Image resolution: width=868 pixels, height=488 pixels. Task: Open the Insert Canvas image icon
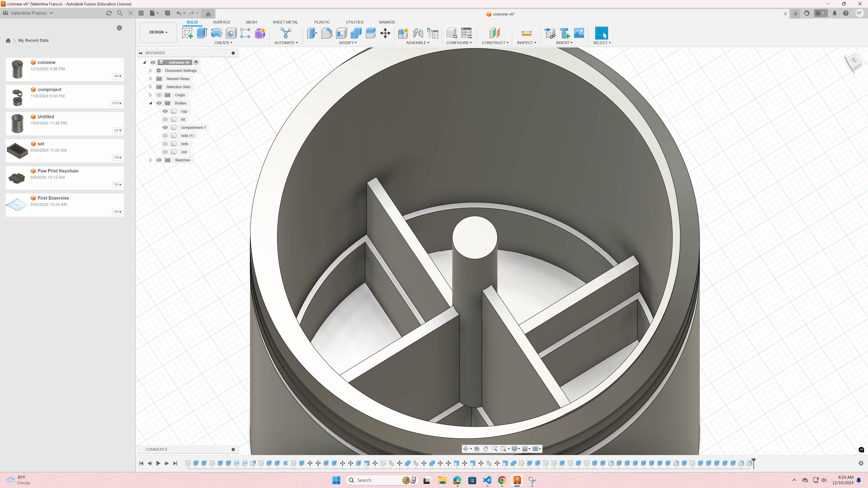[579, 33]
